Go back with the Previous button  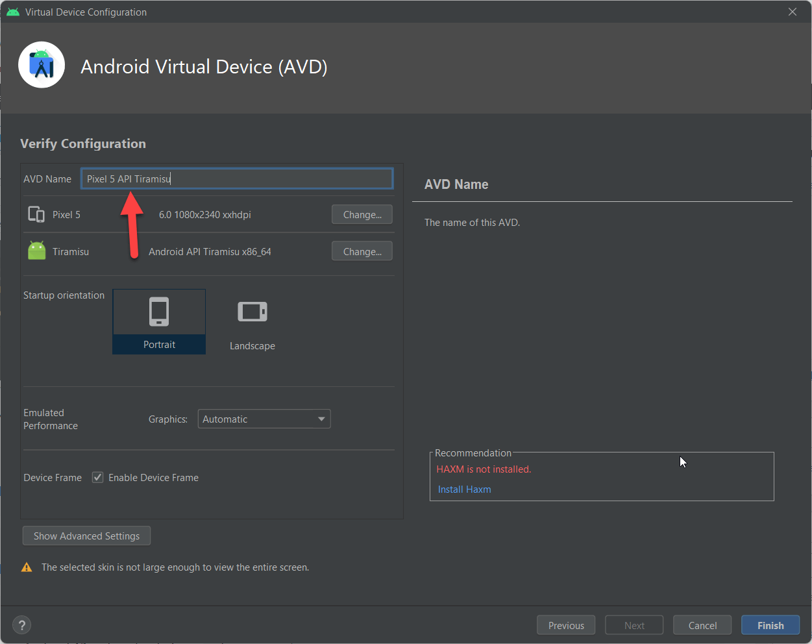click(566, 626)
